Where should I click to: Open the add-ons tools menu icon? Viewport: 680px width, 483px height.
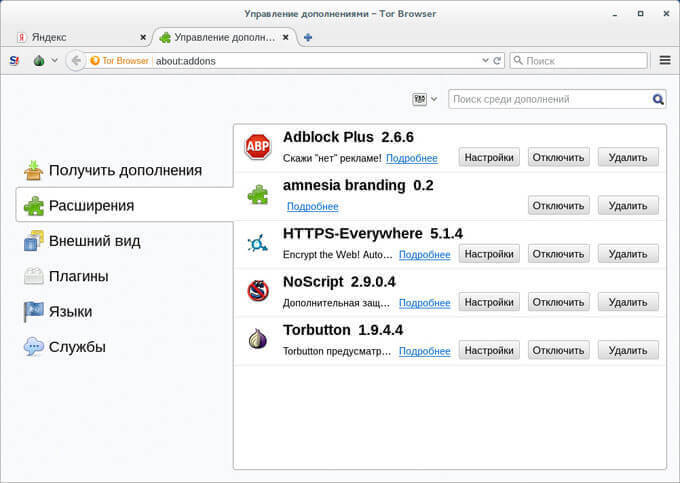point(424,99)
